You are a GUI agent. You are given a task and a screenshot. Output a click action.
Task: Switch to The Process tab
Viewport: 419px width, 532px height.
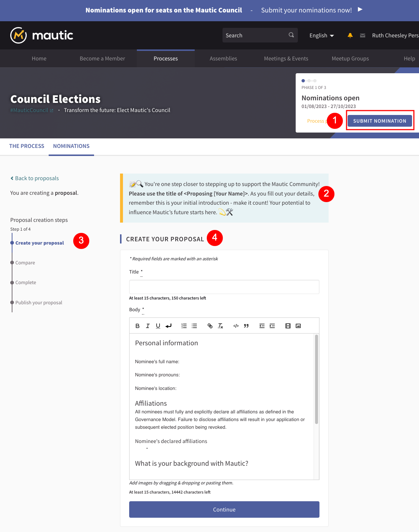[x=27, y=146]
